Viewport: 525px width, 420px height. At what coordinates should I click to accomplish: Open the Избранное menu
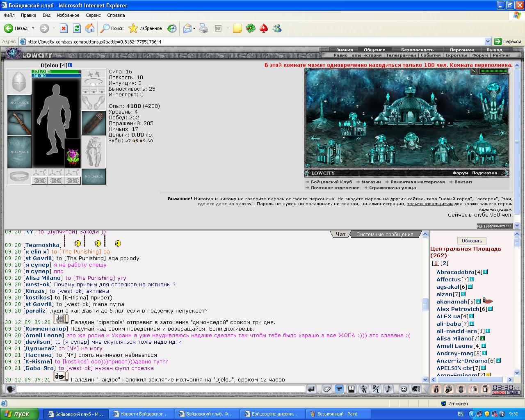coord(68,15)
